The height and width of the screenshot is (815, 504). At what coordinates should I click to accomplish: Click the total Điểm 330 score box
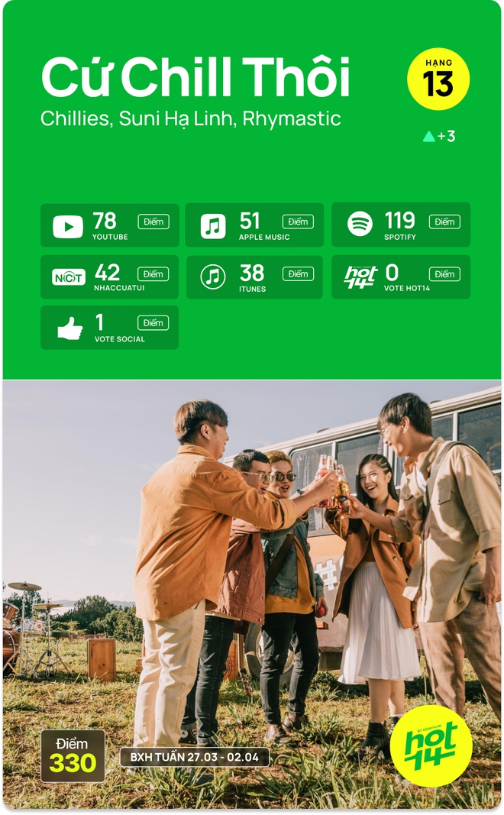coord(73,755)
